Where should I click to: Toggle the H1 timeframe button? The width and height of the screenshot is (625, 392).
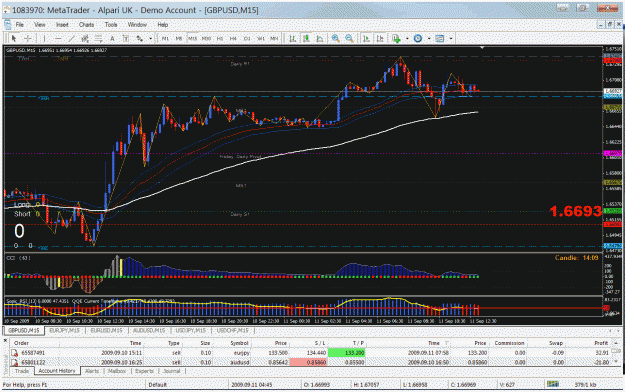pos(220,39)
